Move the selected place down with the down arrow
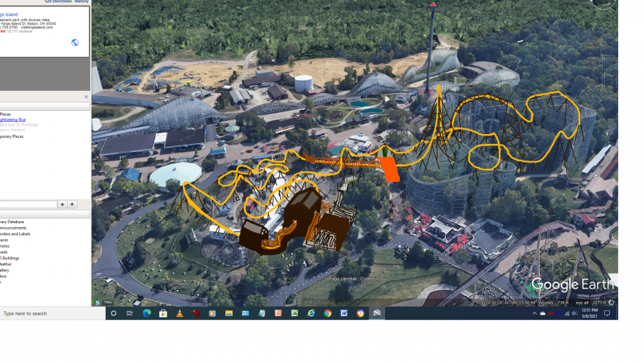The width and height of the screenshot is (644, 363). pos(72,204)
